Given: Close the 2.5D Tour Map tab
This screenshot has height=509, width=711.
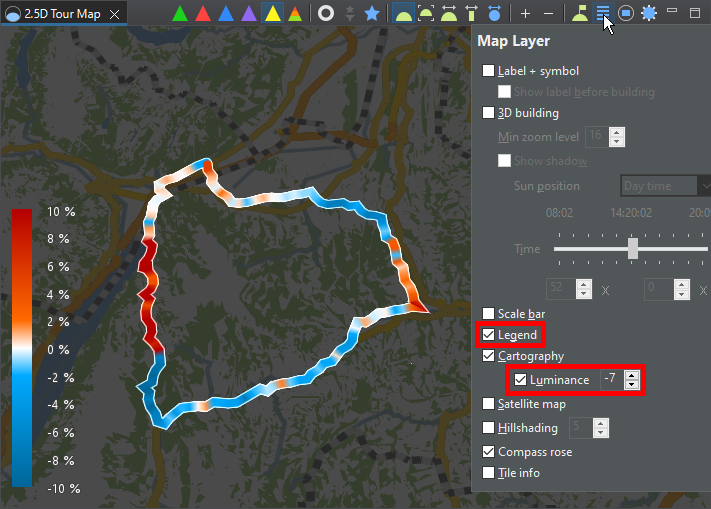Looking at the screenshot, I should tap(115, 15).
